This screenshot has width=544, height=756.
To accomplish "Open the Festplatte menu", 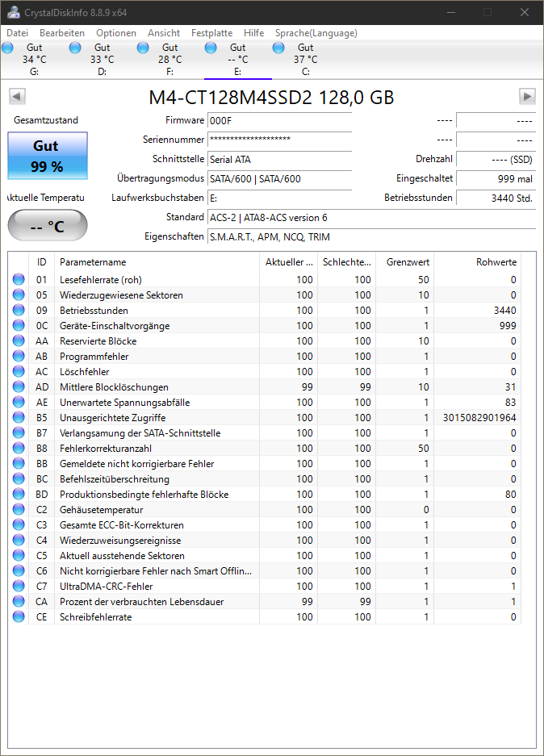I will [x=211, y=33].
